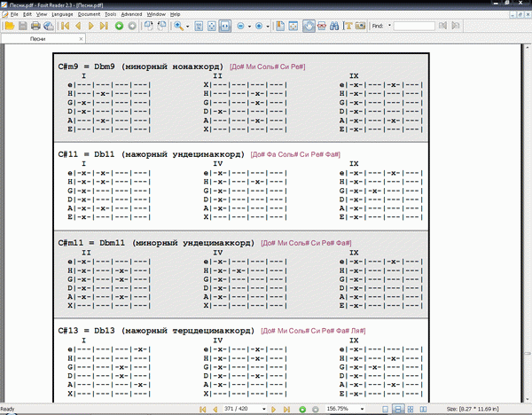Viewport: 532px width, 415px height.
Task: Go to last page using toolbar arrow
Action: 105,27
